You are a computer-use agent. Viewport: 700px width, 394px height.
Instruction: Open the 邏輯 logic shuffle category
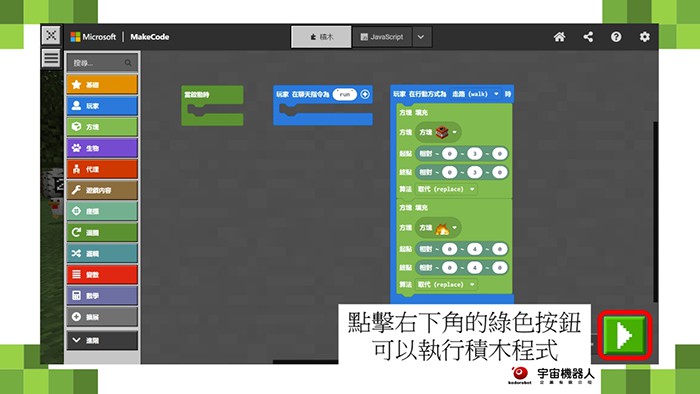pyautogui.click(x=102, y=253)
